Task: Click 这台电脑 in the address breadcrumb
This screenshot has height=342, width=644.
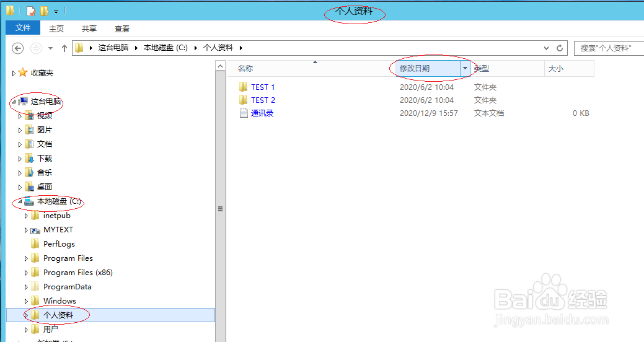Action: pyautogui.click(x=113, y=48)
